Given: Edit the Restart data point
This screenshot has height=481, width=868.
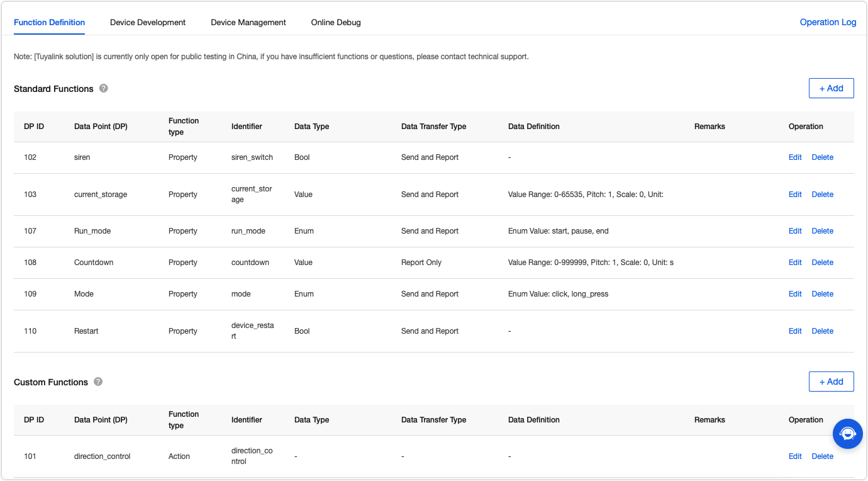Looking at the screenshot, I should [795, 331].
